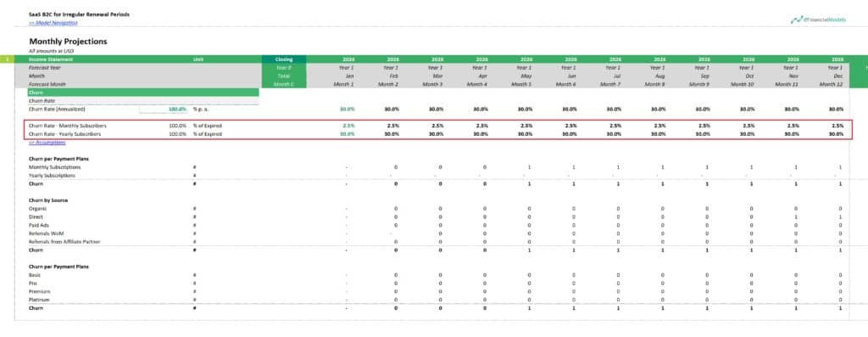This screenshot has height=337, width=868.
Task: Click the Yearly Subscriptions row label
Action: point(52,176)
